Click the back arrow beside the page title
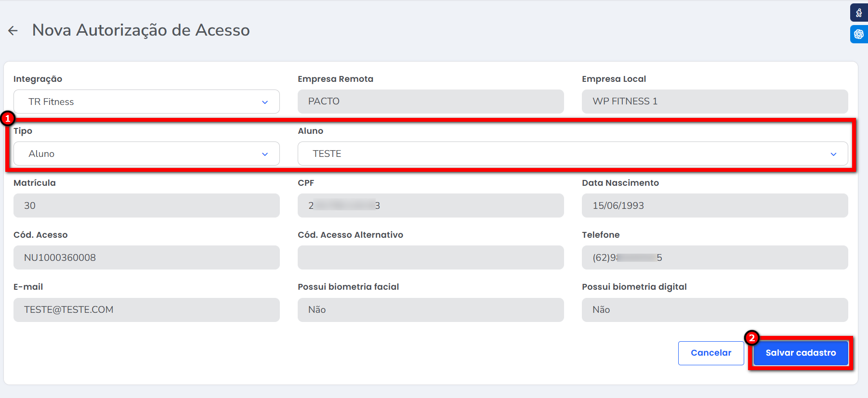Viewport: 868px width, 398px height. tap(13, 31)
